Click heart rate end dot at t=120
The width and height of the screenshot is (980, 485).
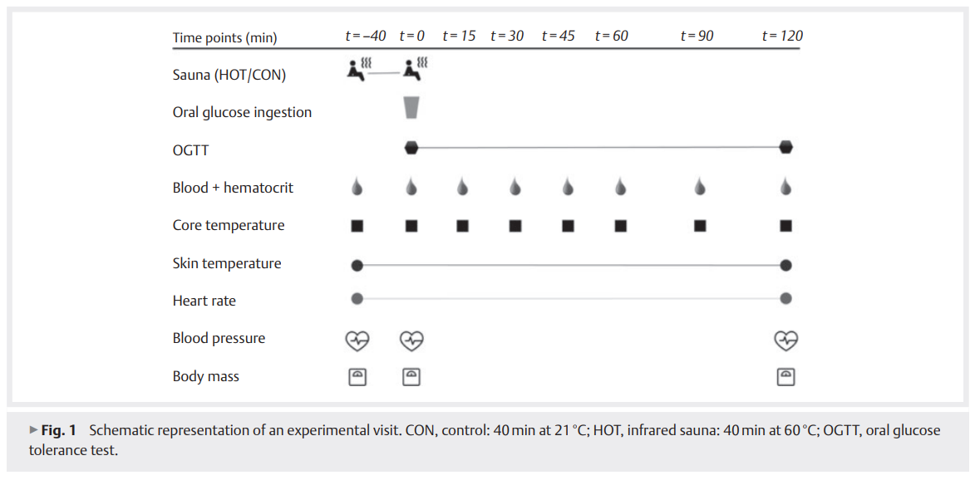coord(786,299)
